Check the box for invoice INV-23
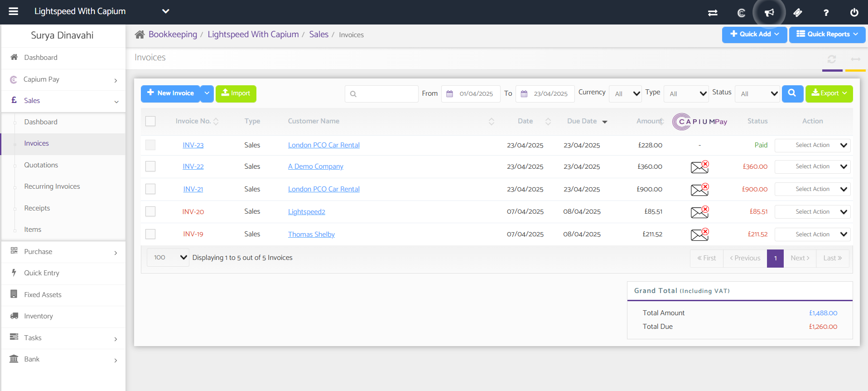Viewport: 868px width, 391px height. pyautogui.click(x=150, y=145)
